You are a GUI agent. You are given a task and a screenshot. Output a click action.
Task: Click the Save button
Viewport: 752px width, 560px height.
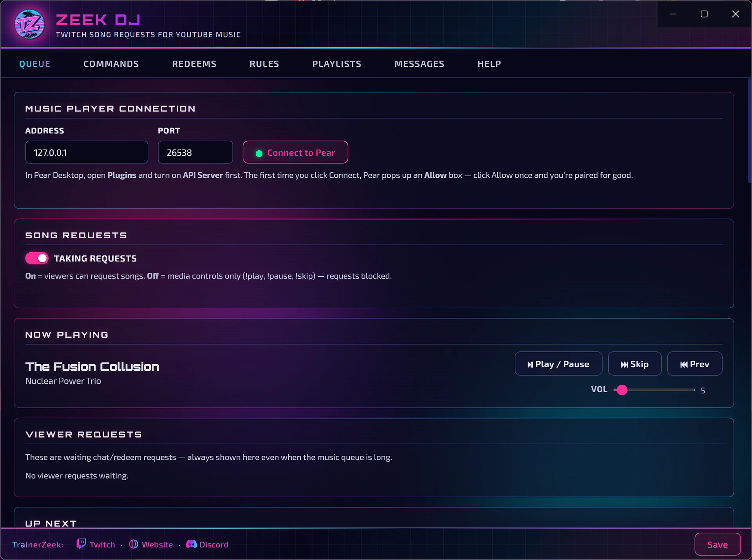pos(718,544)
